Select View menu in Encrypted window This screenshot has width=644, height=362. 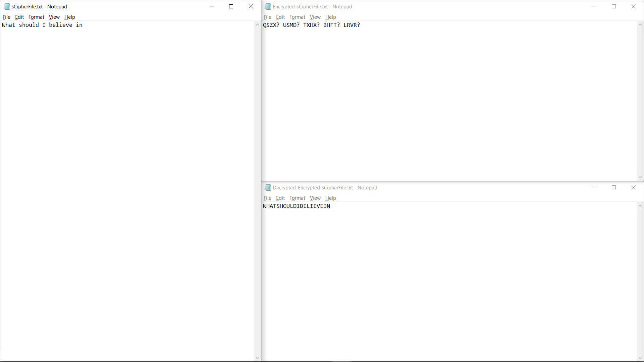click(315, 17)
